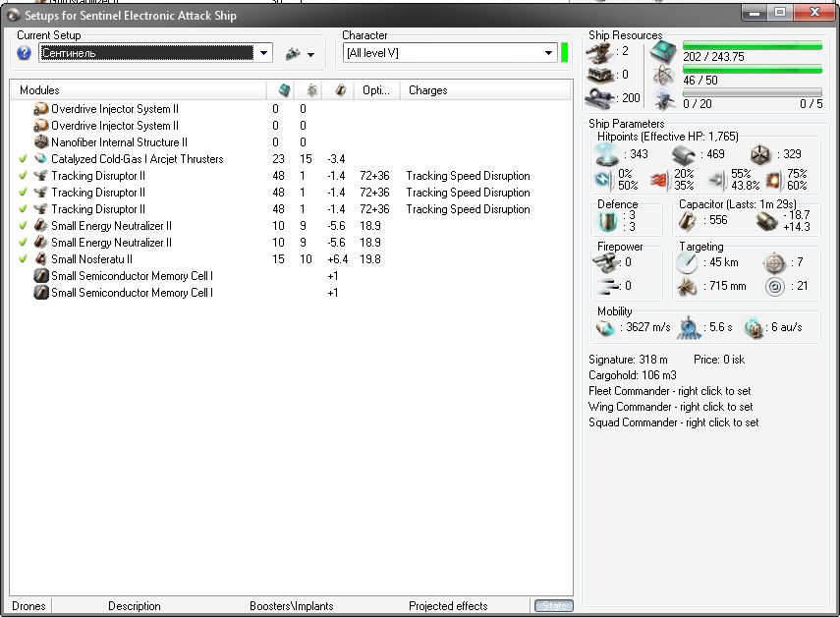Sort by the Modules column header
The image size is (840, 617).
coord(139,90)
